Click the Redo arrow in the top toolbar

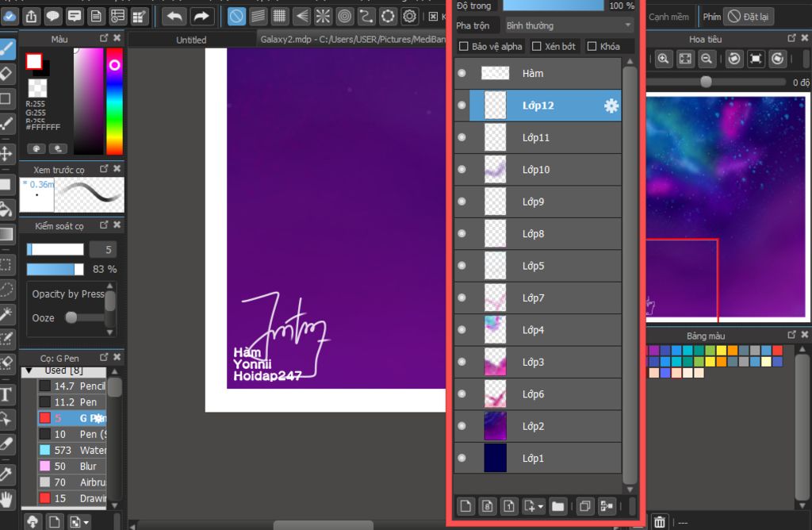click(x=201, y=17)
